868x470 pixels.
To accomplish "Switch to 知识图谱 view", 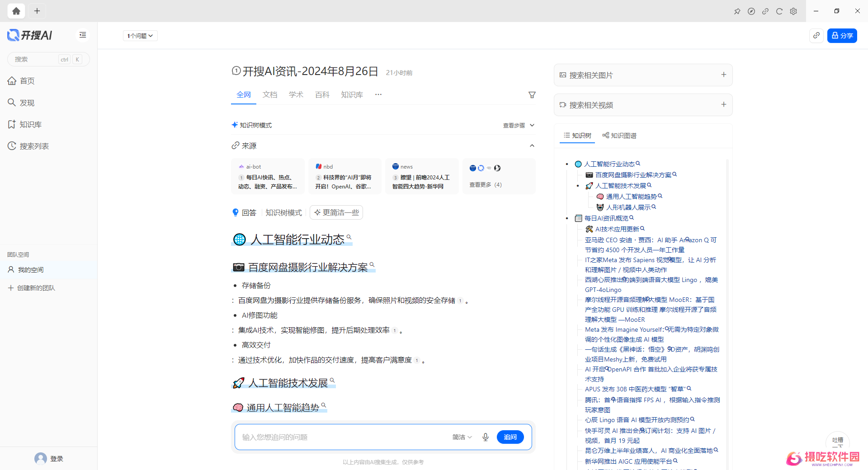I will pyautogui.click(x=619, y=136).
